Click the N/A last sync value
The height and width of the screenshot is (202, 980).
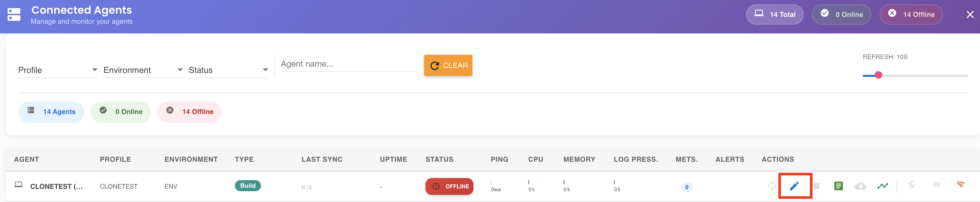[307, 188]
